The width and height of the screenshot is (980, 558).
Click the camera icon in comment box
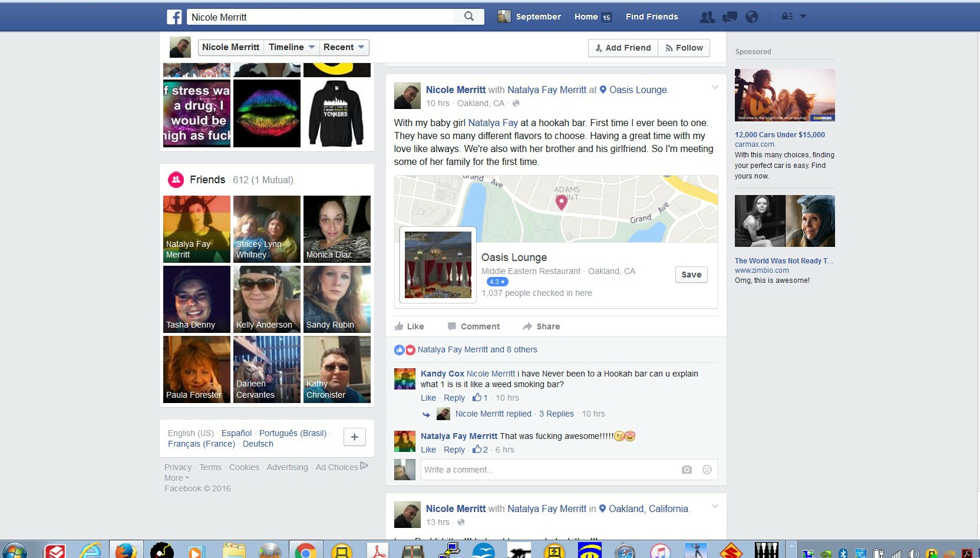(x=687, y=470)
